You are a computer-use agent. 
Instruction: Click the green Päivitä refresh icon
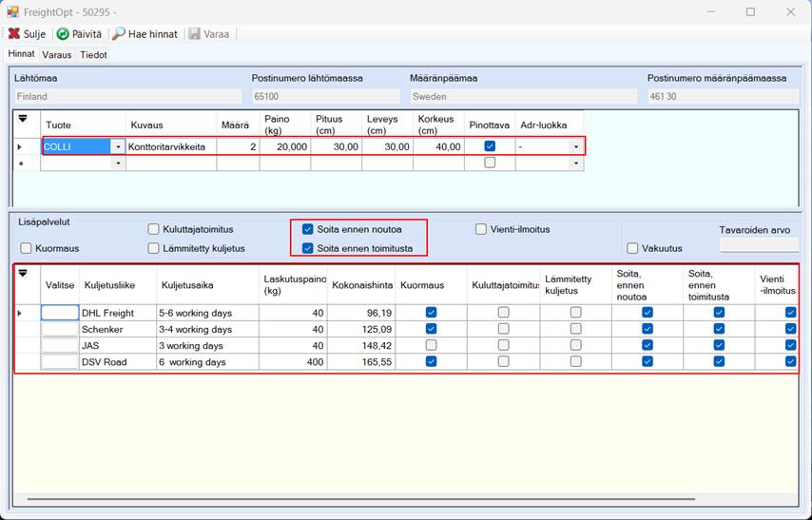63,33
